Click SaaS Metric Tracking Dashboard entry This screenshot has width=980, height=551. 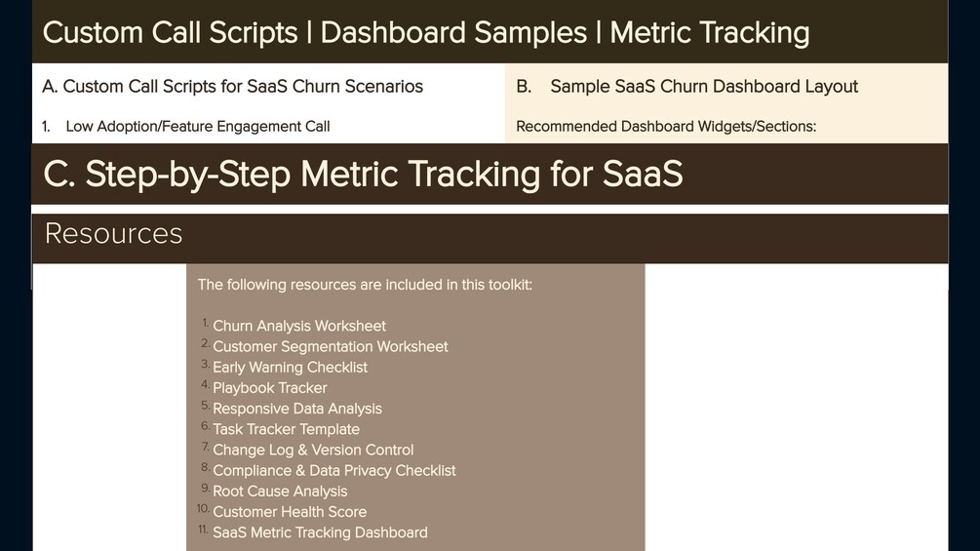(x=320, y=532)
